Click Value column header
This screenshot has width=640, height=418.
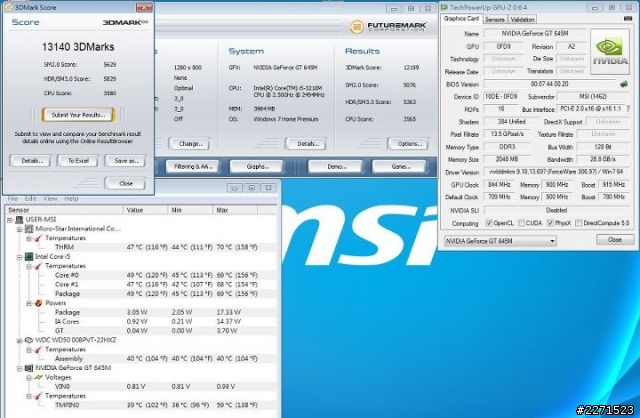145,210
